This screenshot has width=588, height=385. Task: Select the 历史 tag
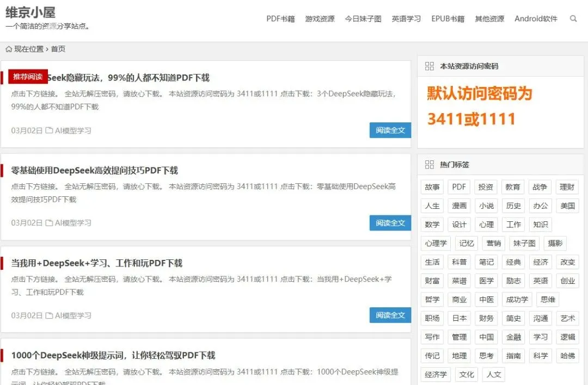click(x=513, y=206)
